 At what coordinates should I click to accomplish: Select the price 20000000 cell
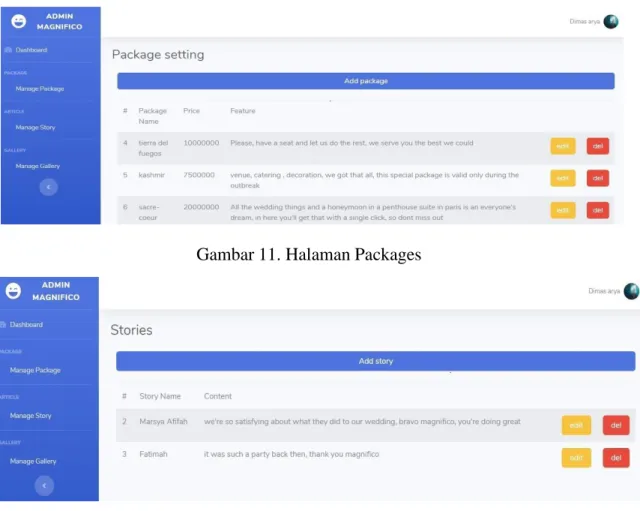point(201,207)
